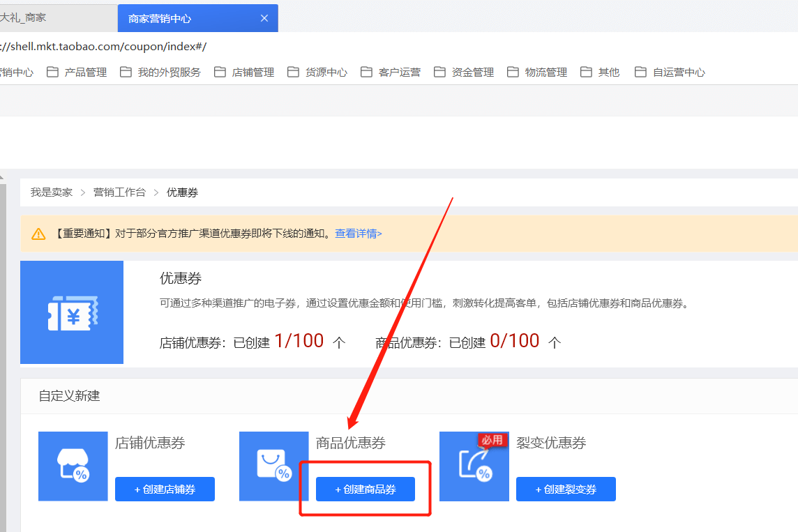Open 物流管理 bookmark folder
Viewport: 798px width, 532px height.
pyautogui.click(x=537, y=73)
